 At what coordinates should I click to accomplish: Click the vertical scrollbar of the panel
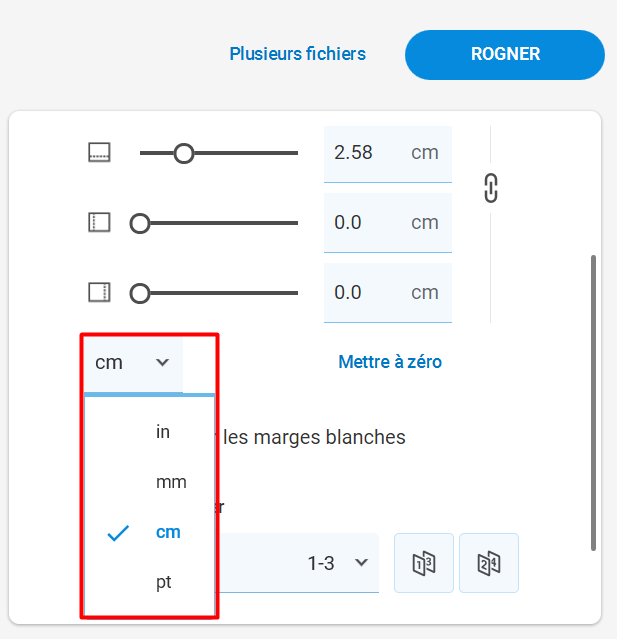tap(593, 403)
